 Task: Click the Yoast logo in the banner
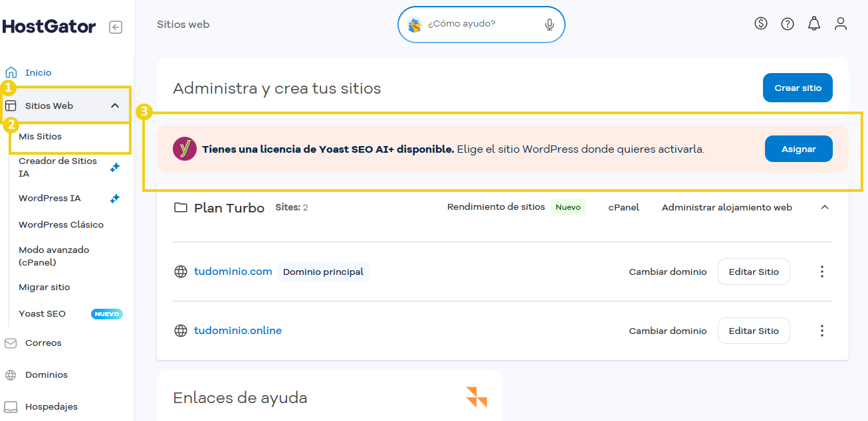tap(185, 149)
